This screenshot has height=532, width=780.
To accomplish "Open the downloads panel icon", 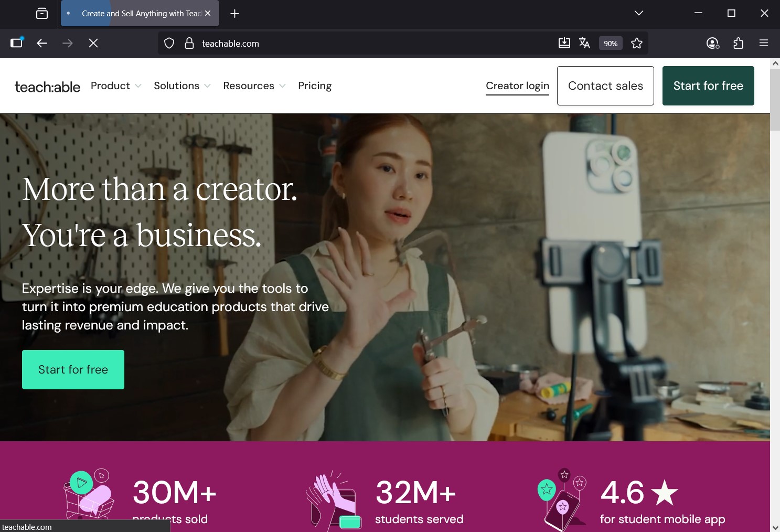I will pos(564,43).
